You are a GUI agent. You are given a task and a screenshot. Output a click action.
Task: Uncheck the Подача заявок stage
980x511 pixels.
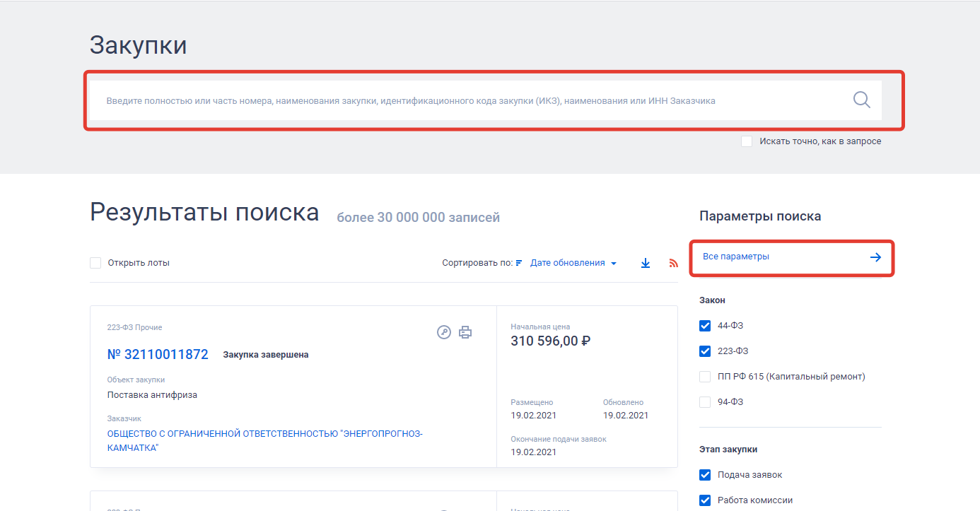tap(705, 475)
